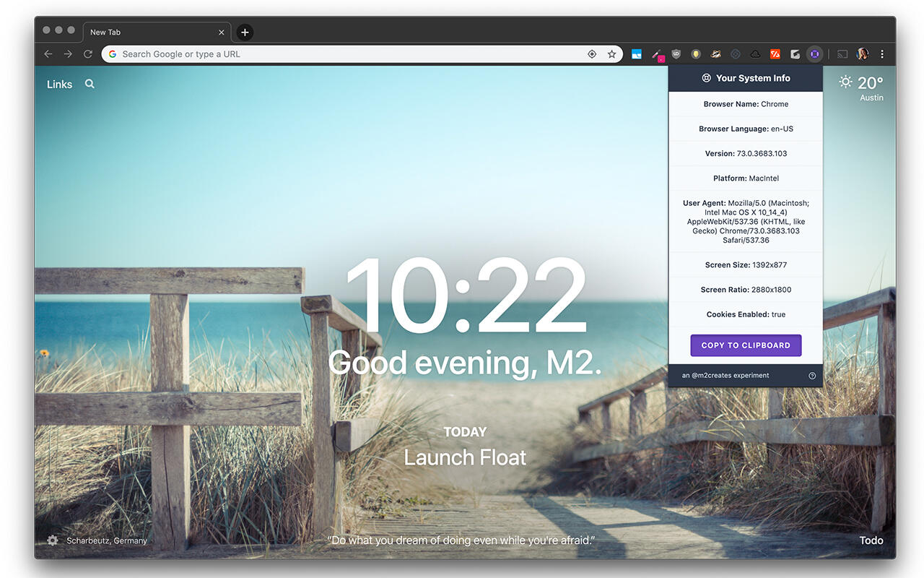
Task: Click the Copy to Clipboard button
Action: (x=746, y=345)
